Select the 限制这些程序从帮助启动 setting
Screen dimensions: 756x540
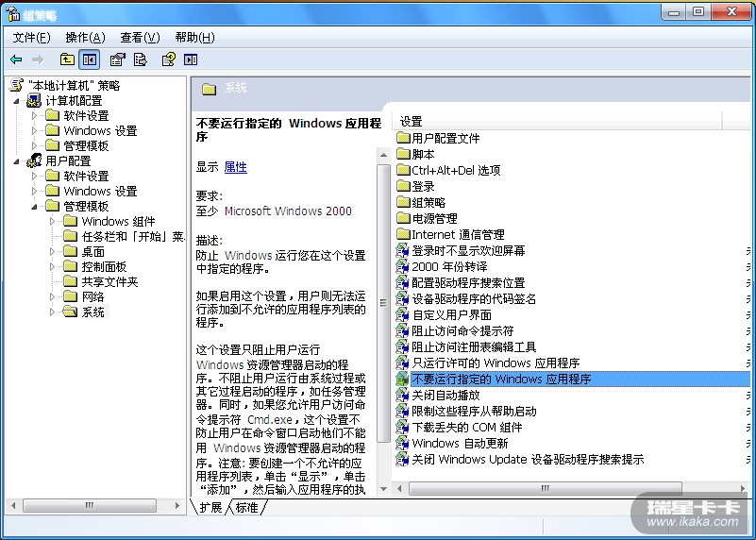click(474, 412)
